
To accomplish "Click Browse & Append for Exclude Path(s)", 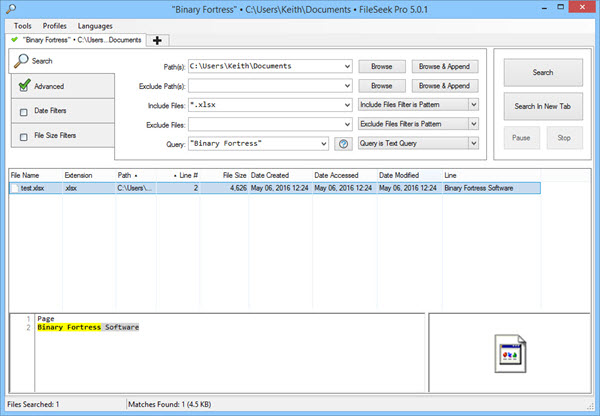I will pyautogui.click(x=445, y=86).
